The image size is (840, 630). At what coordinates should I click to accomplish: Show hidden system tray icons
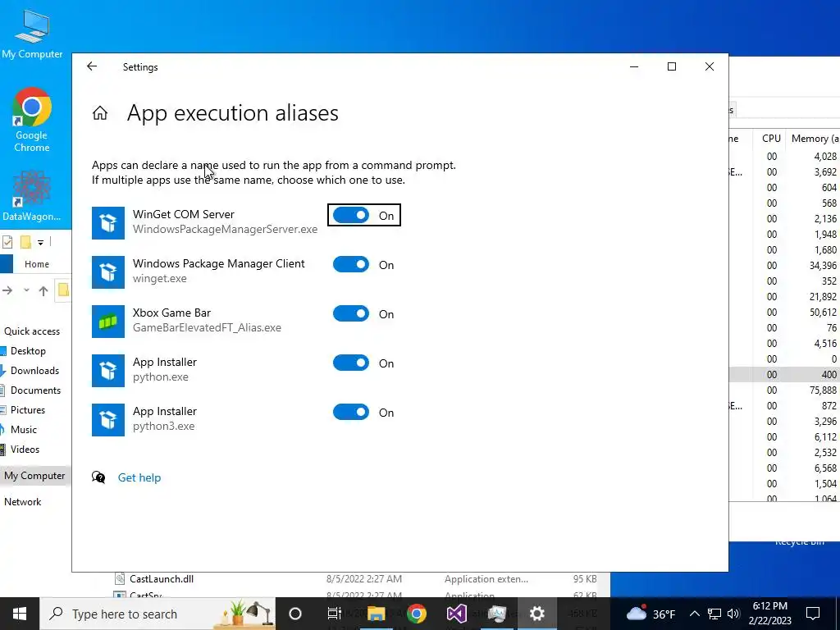694,614
